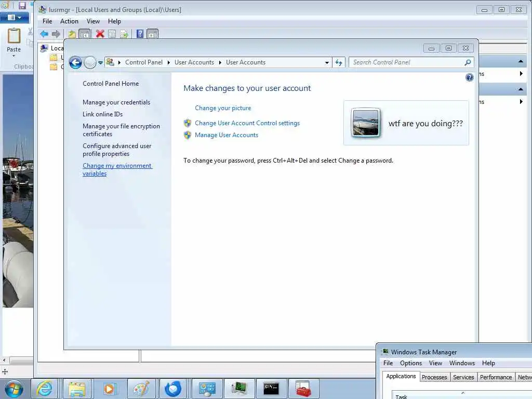Launch Internet Explorer from taskbar

45,389
